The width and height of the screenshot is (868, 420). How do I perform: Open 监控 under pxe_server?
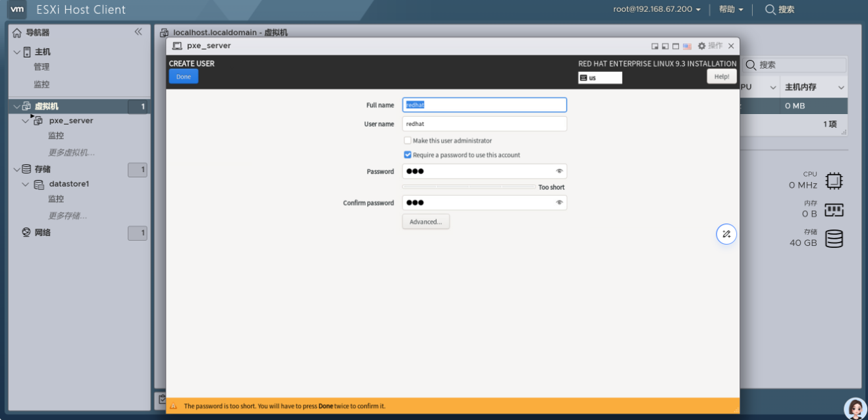56,136
